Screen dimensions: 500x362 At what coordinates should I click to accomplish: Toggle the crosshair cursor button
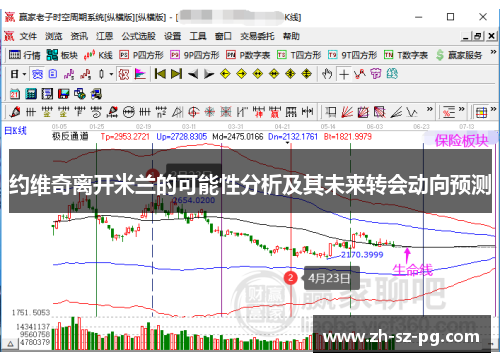click(344, 74)
